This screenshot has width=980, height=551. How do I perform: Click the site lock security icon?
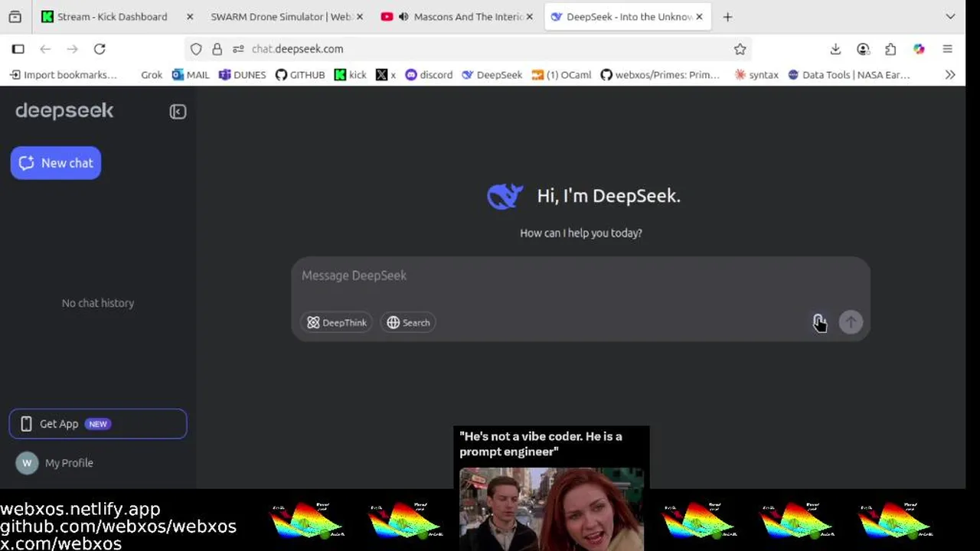click(217, 49)
